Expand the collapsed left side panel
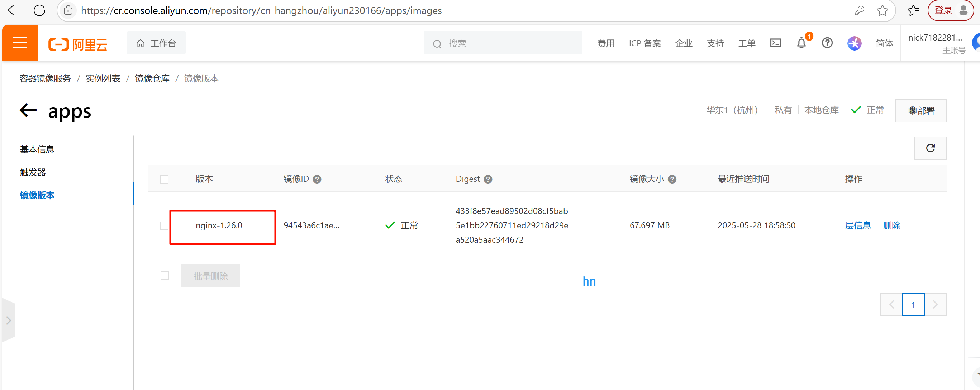This screenshot has width=980, height=390. 8,320
